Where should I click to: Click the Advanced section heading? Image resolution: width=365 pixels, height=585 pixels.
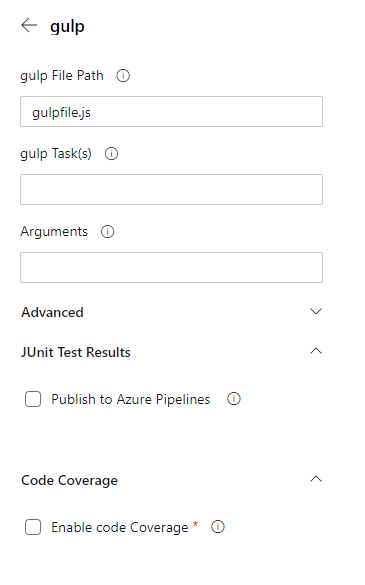(x=52, y=312)
